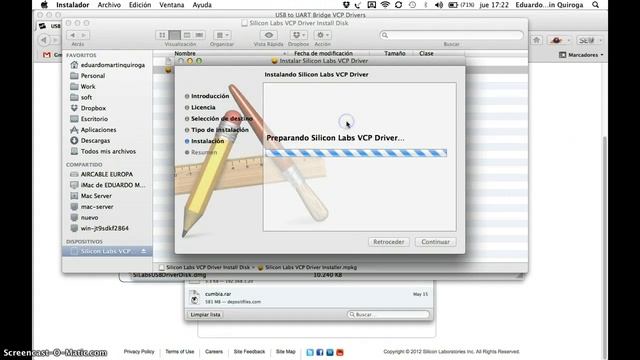
Task: Switch Finder to list view
Action: point(175,35)
